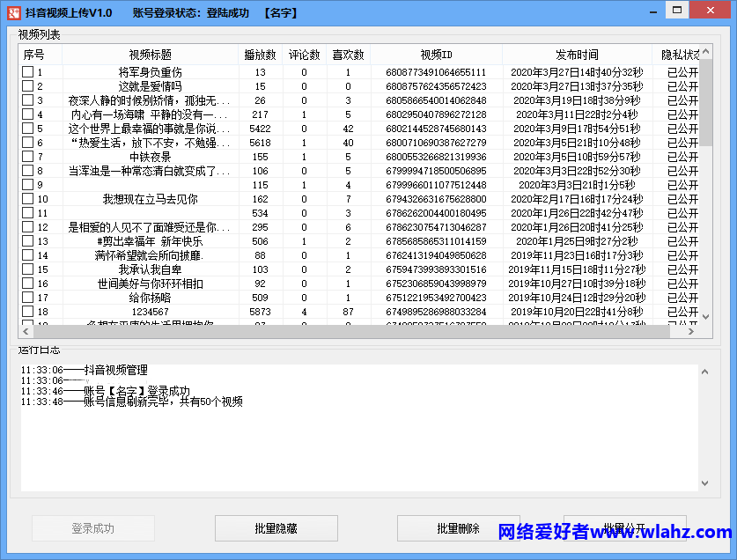
Task: Click video ID 6808773491064655111
Action: (436, 72)
